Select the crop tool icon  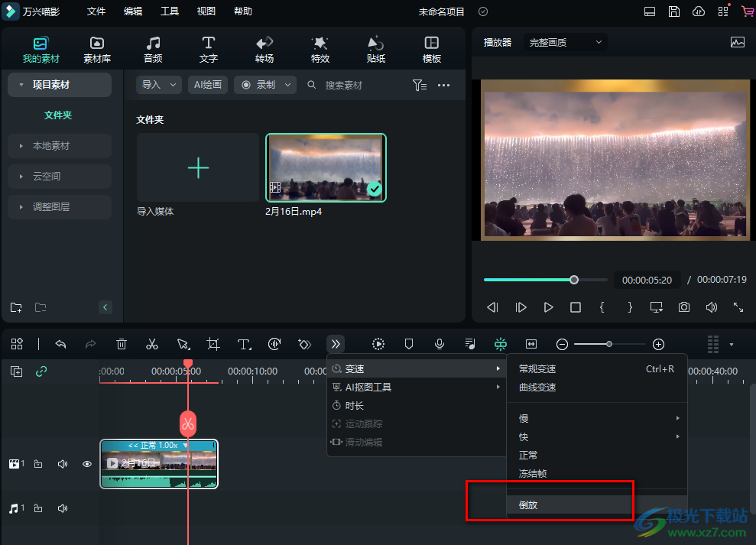coord(213,345)
